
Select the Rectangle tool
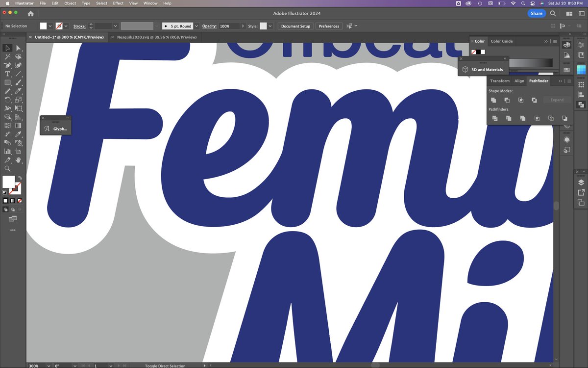(x=7, y=82)
